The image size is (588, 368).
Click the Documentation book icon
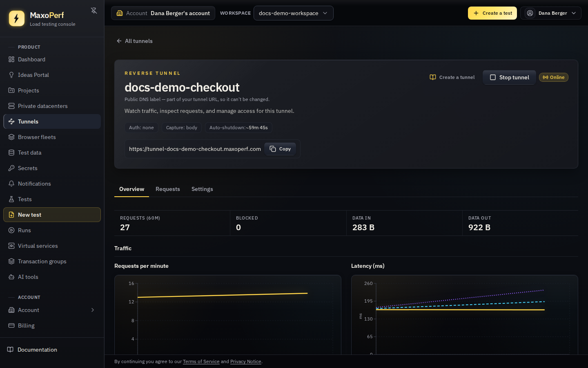click(x=10, y=350)
